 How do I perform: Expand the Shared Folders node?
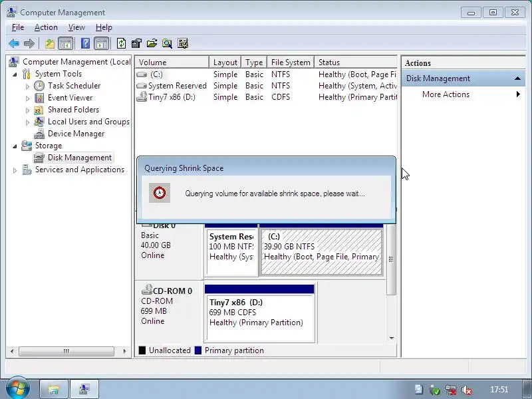(27, 110)
